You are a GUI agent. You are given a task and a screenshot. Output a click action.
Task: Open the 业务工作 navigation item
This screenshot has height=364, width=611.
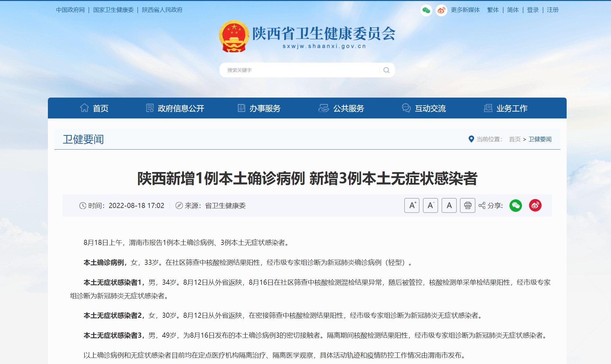tap(506, 108)
